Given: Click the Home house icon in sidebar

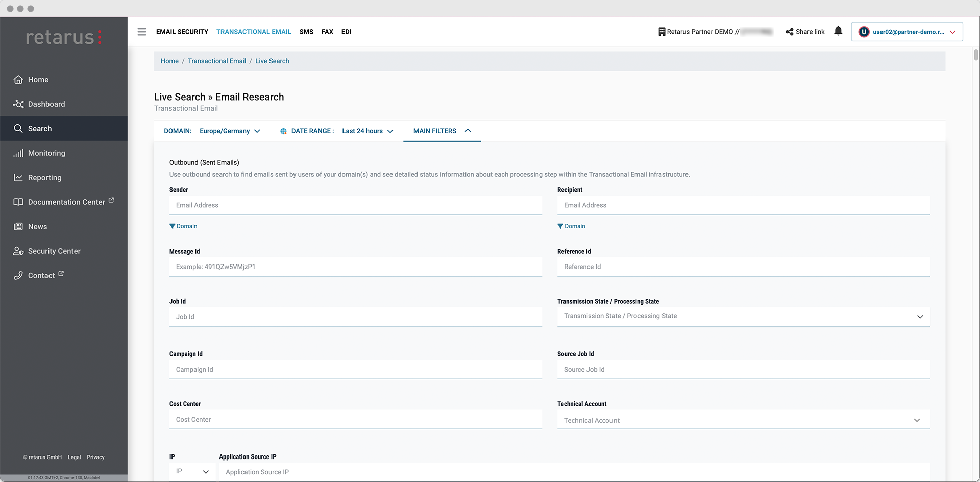Looking at the screenshot, I should (18, 80).
